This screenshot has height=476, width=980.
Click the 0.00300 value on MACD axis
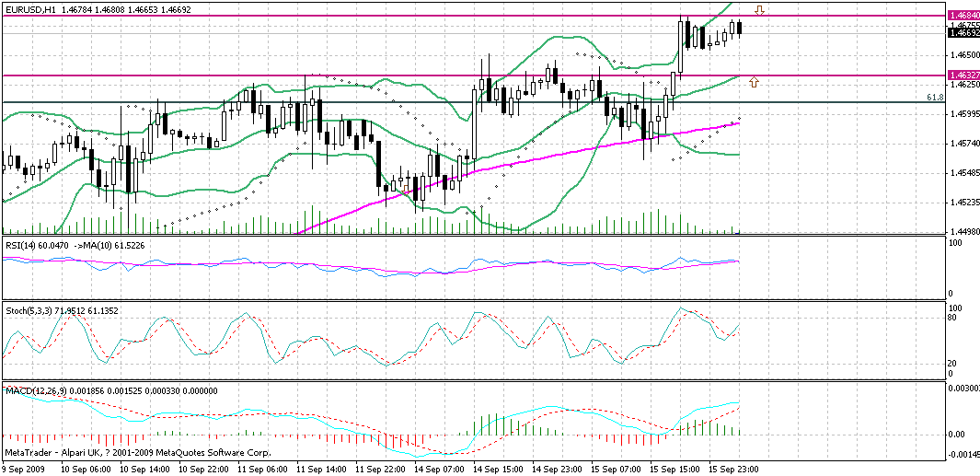click(x=963, y=389)
